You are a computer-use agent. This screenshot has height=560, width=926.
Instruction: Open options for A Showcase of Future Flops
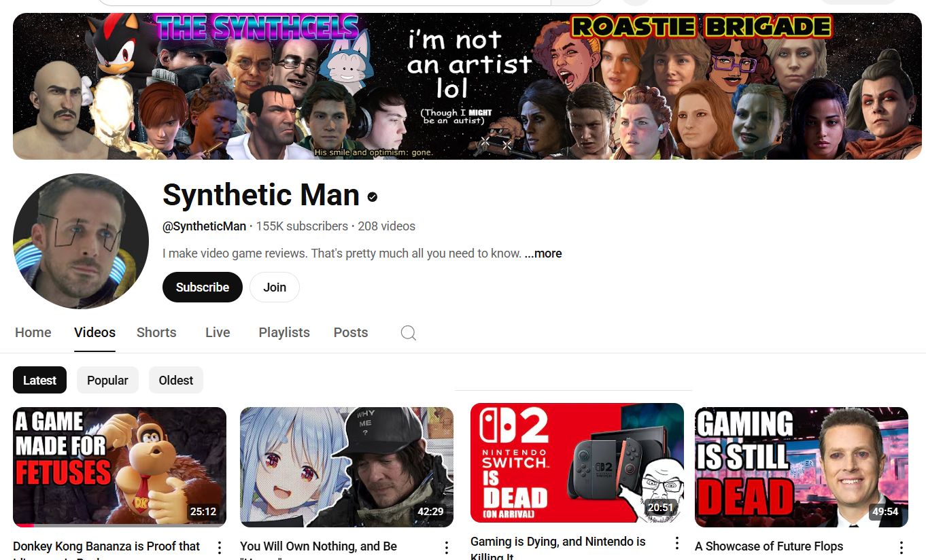(901, 548)
